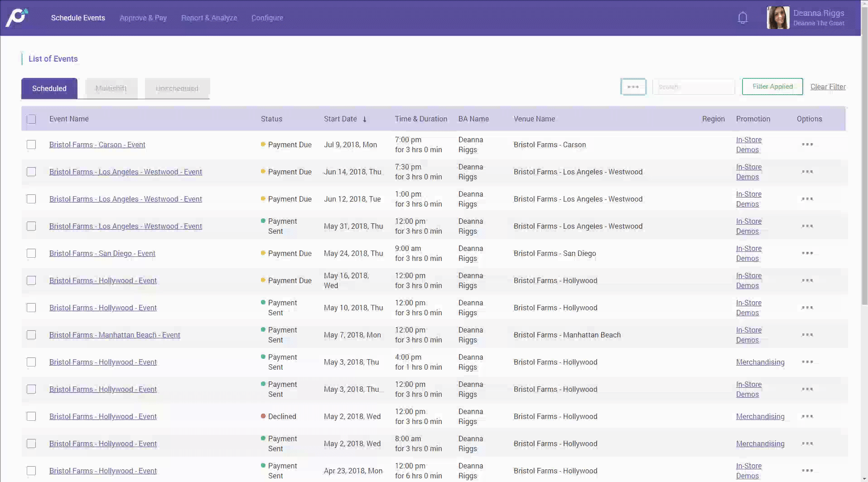Check the Jun 12 Westwood event row
The image size is (868, 482).
31,199
